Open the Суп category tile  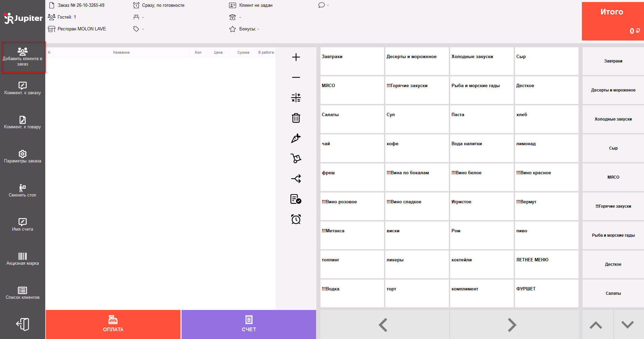tap(417, 119)
